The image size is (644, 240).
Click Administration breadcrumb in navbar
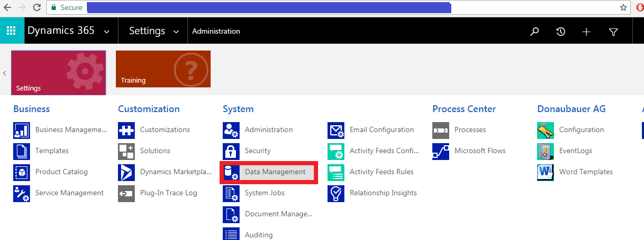point(216,32)
